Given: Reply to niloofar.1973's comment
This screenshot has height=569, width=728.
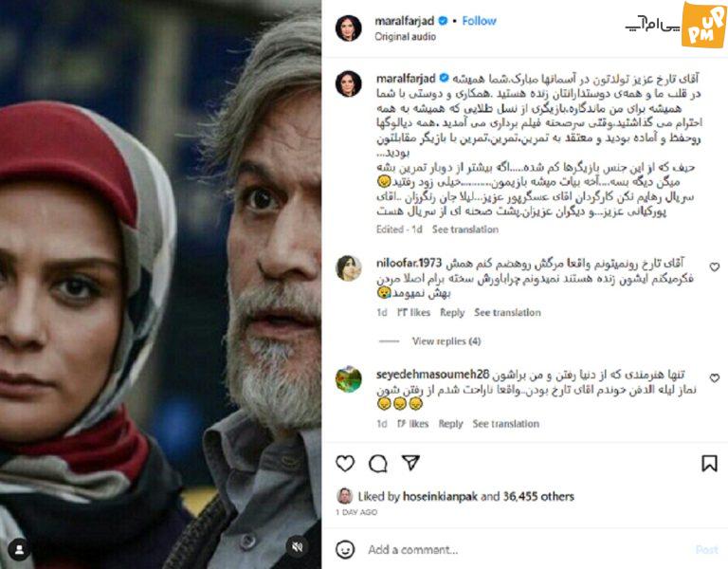Looking at the screenshot, I should [x=452, y=313].
